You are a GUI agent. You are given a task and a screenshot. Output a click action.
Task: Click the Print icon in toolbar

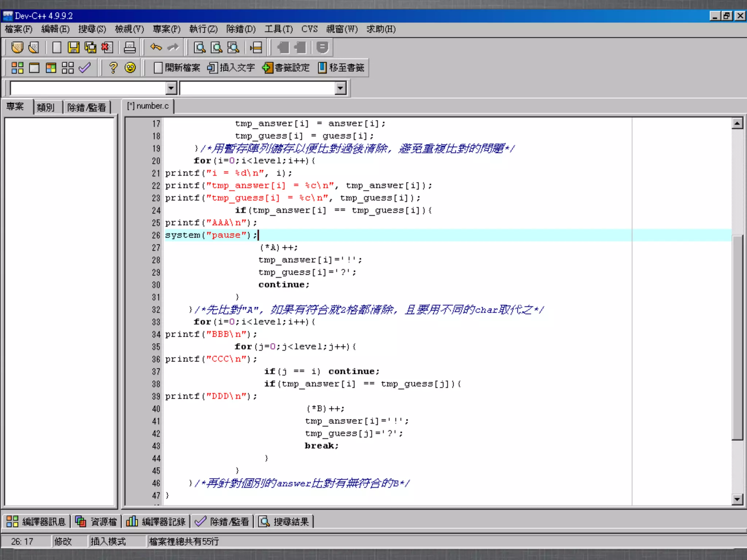129,47
